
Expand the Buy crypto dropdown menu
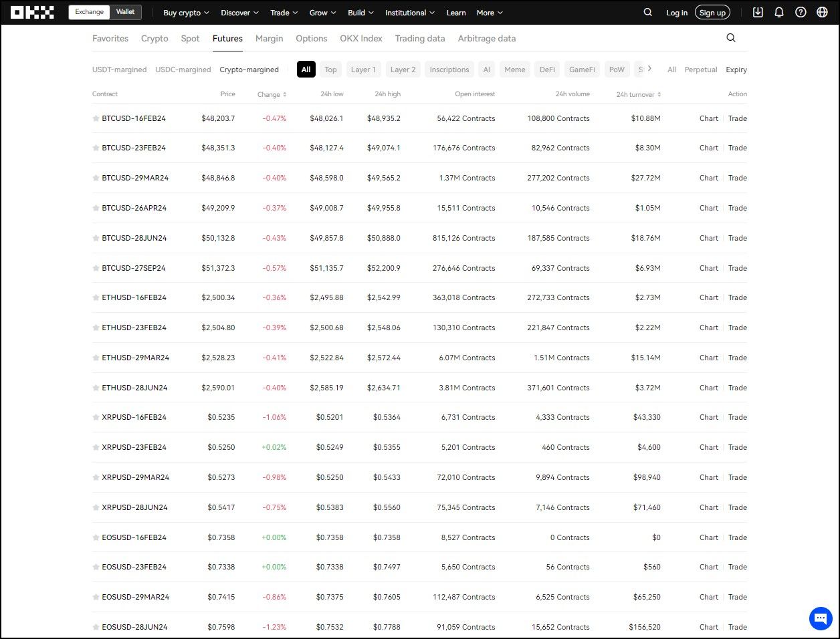[186, 13]
